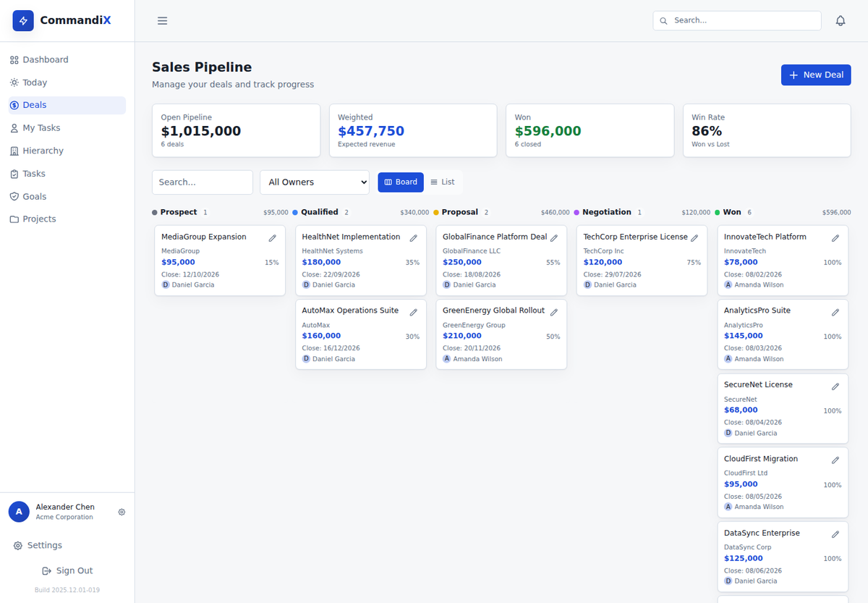Viewport: 868px width, 603px height.
Task: Open Goals in the sidebar
Action: point(67,196)
